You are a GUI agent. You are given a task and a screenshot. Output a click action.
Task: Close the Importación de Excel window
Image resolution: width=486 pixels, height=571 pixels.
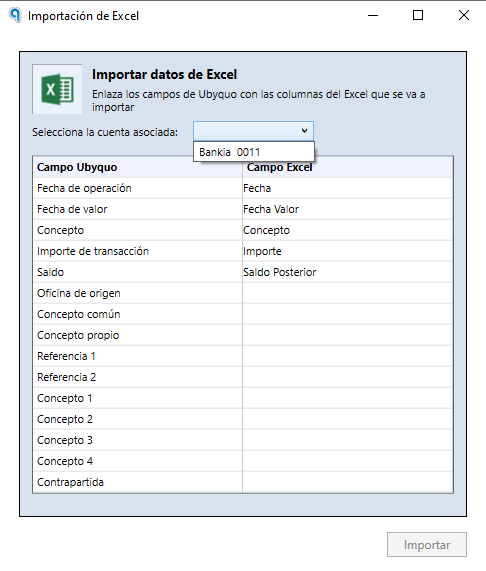(464, 15)
